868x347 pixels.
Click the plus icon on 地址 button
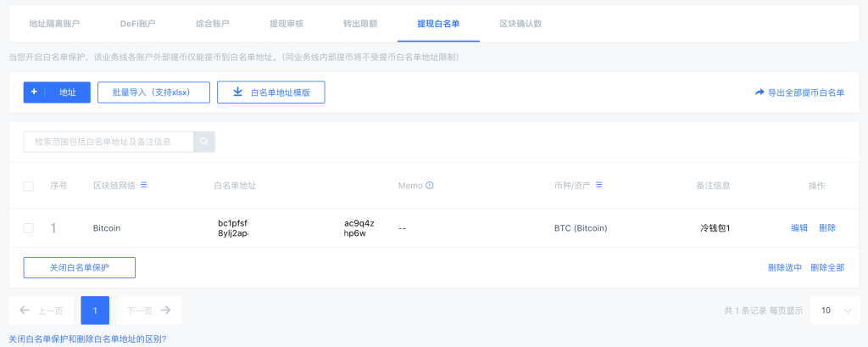[34, 92]
